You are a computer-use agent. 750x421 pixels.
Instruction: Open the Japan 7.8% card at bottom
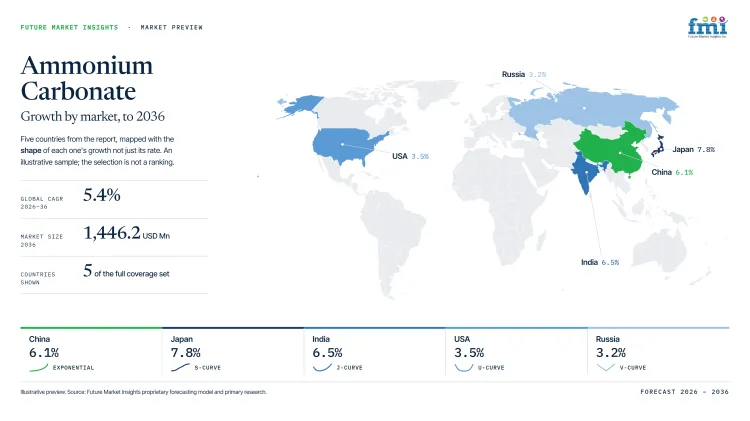click(x=233, y=353)
